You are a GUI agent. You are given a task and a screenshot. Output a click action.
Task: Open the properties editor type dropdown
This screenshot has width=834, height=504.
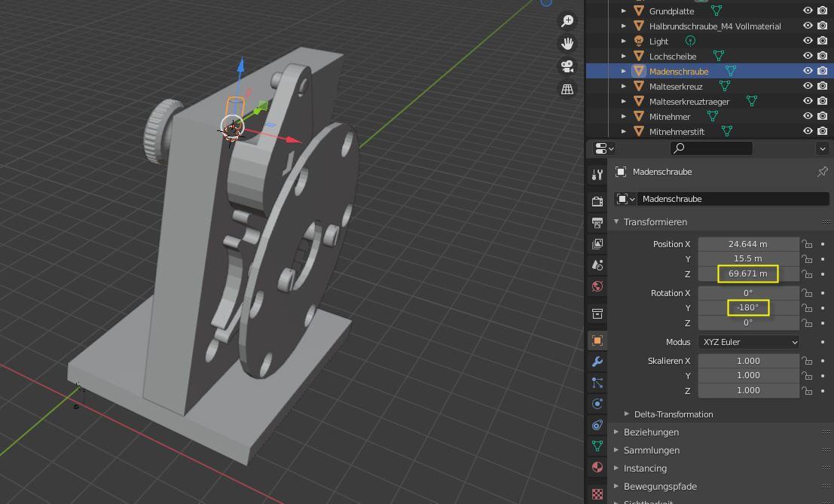click(604, 148)
